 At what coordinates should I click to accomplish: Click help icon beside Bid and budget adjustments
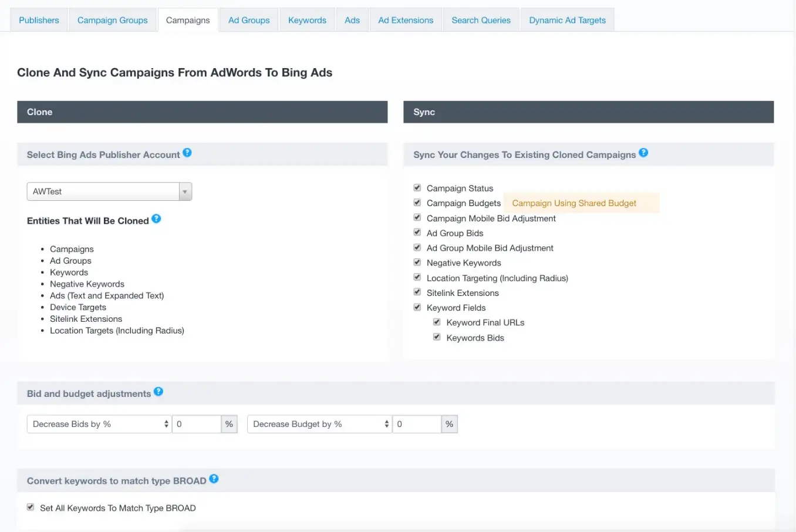click(158, 392)
